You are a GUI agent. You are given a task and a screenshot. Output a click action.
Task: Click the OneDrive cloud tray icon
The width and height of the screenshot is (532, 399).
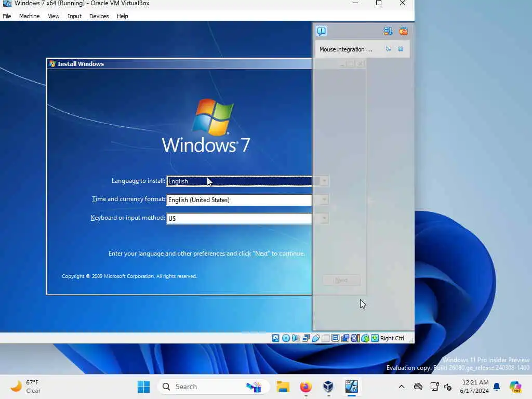pos(418,387)
